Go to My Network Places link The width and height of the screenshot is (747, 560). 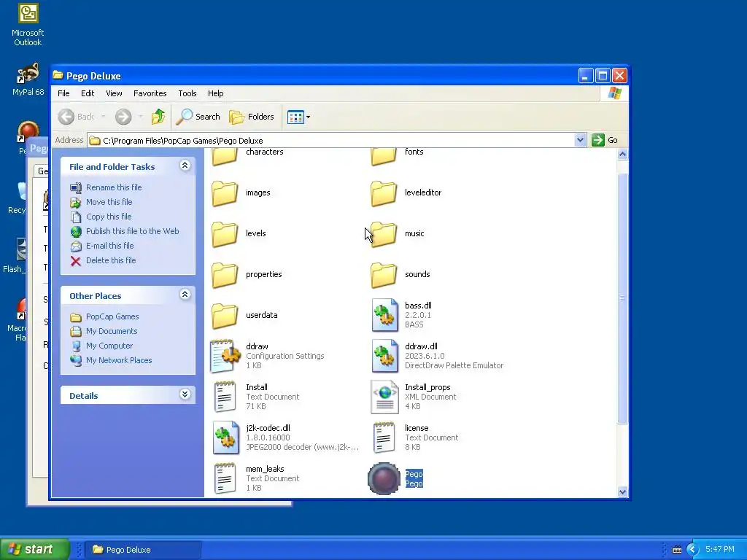[x=119, y=360]
